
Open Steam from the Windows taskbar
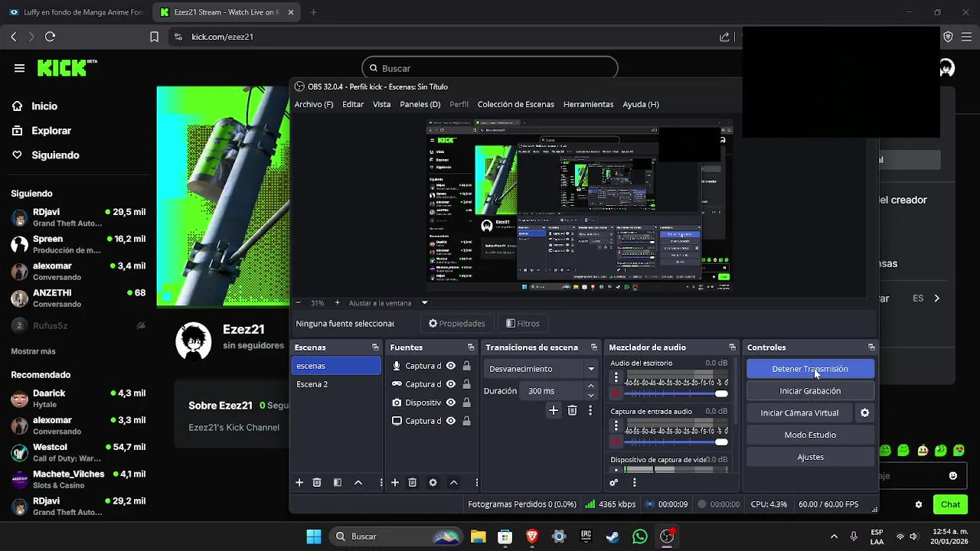612,536
